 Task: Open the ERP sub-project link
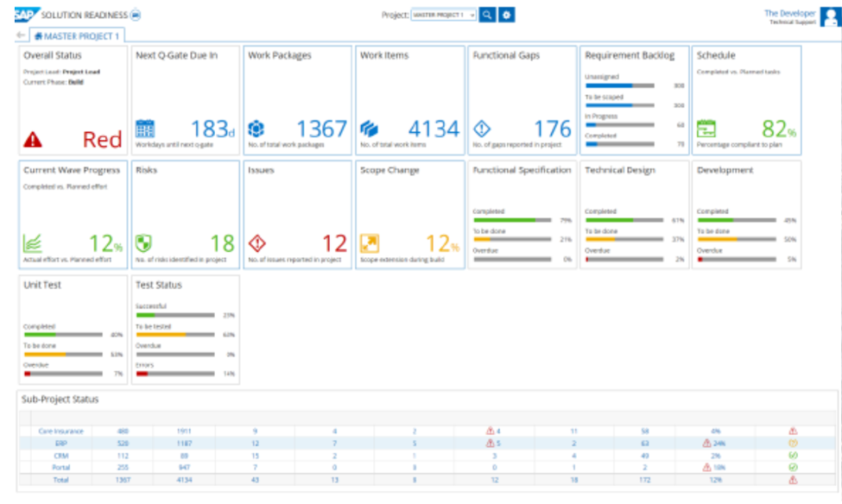(x=60, y=443)
